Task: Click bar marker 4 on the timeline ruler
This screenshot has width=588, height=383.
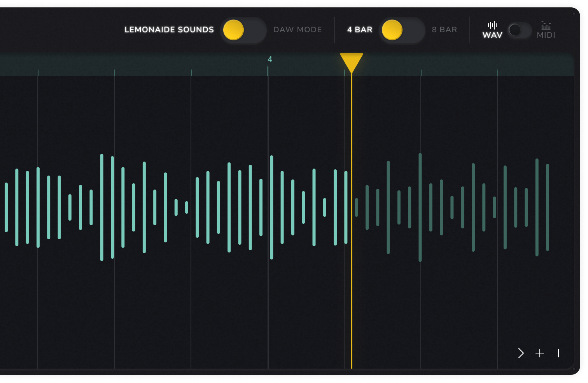Action: (x=270, y=59)
